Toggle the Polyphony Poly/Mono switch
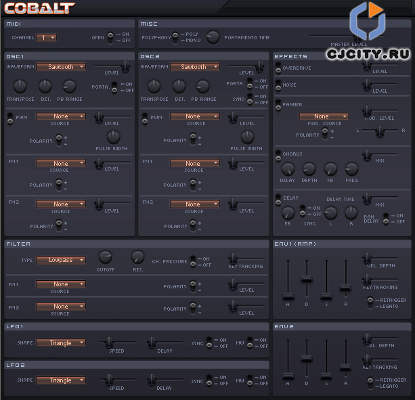Screen dimensions: 415x400 [x=175, y=37]
